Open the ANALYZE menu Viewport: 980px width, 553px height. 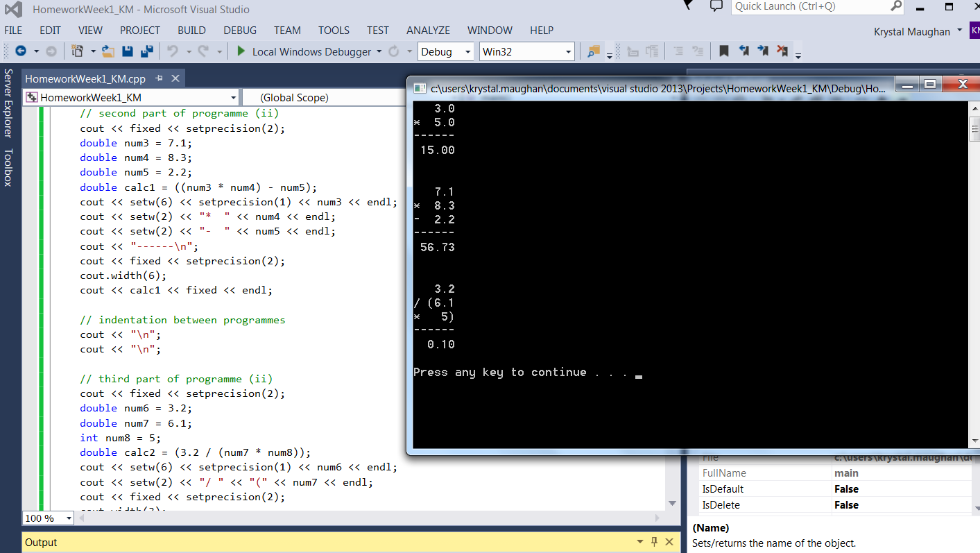(428, 30)
